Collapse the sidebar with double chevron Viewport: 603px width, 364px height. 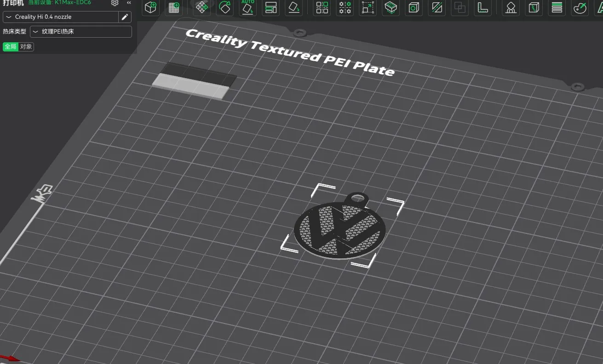coord(129,3)
